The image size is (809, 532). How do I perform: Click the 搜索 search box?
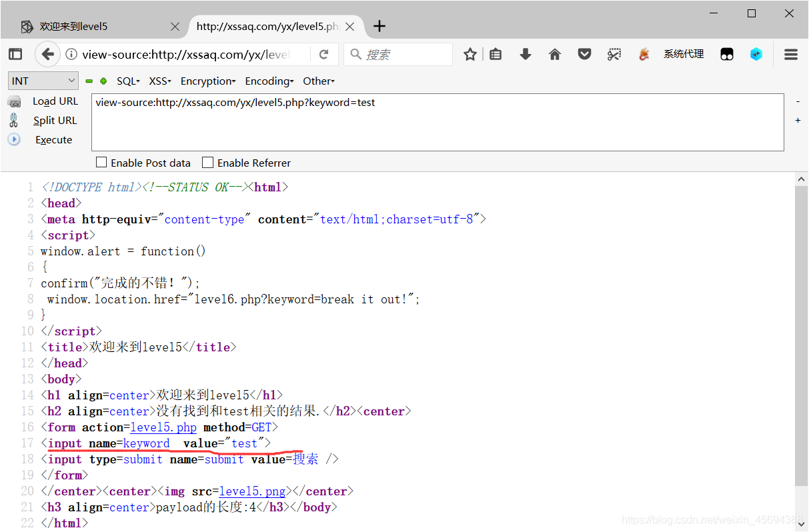398,55
